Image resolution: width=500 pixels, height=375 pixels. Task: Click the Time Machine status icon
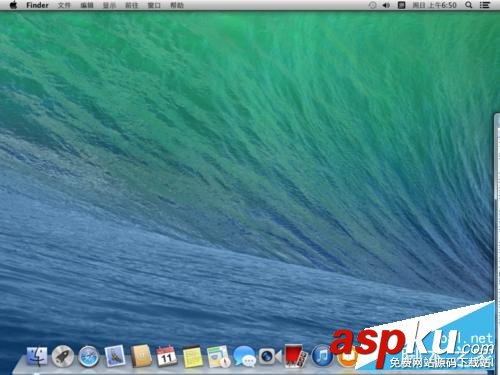click(x=373, y=5)
